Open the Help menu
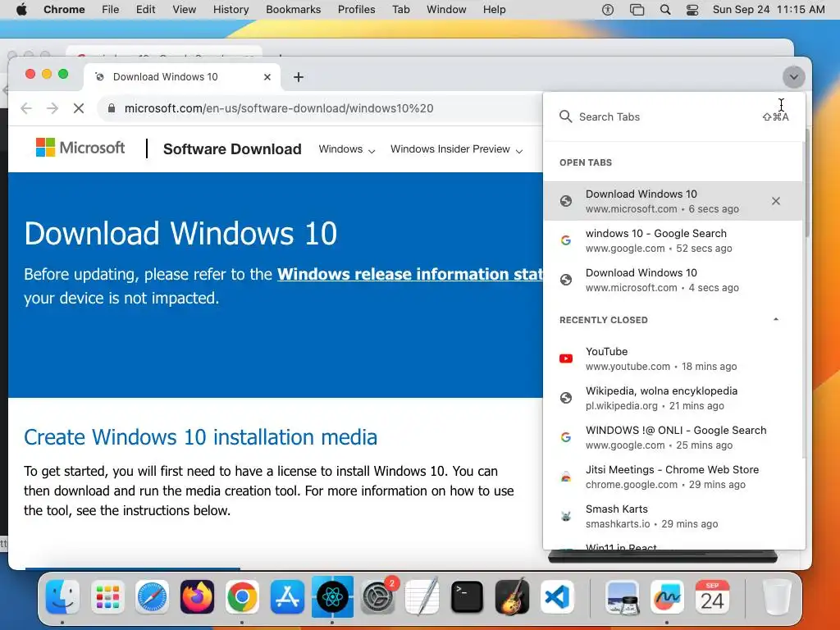This screenshot has width=840, height=630. tap(494, 9)
